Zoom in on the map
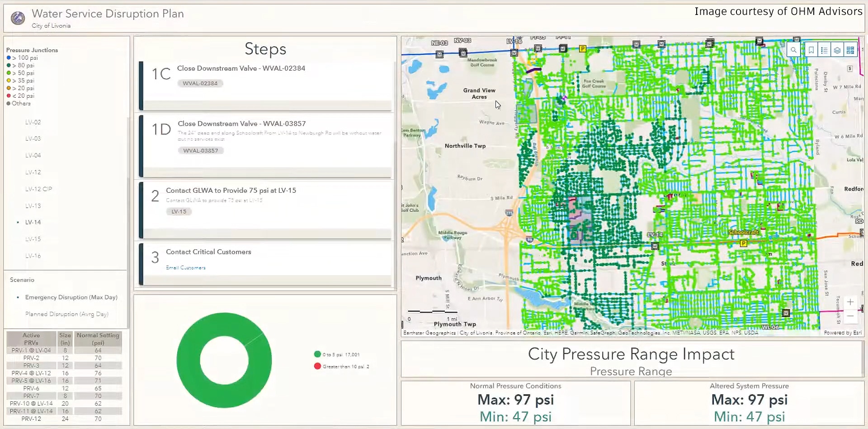This screenshot has height=429, width=868. pos(850,302)
